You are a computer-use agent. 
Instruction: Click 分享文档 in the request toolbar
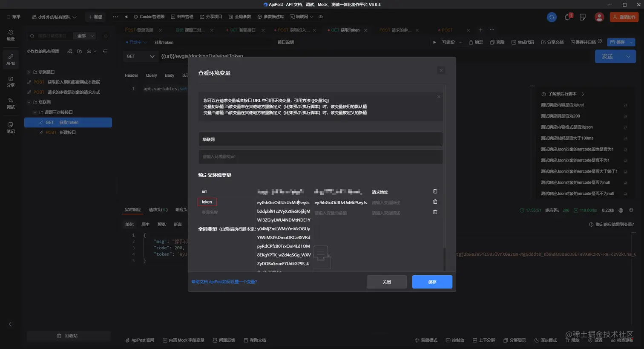(x=552, y=42)
